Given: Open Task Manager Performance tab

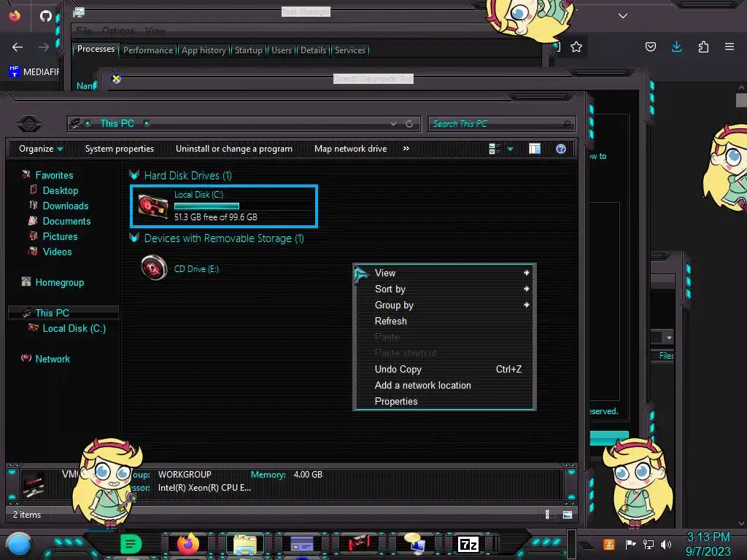Looking at the screenshot, I should pos(148,50).
